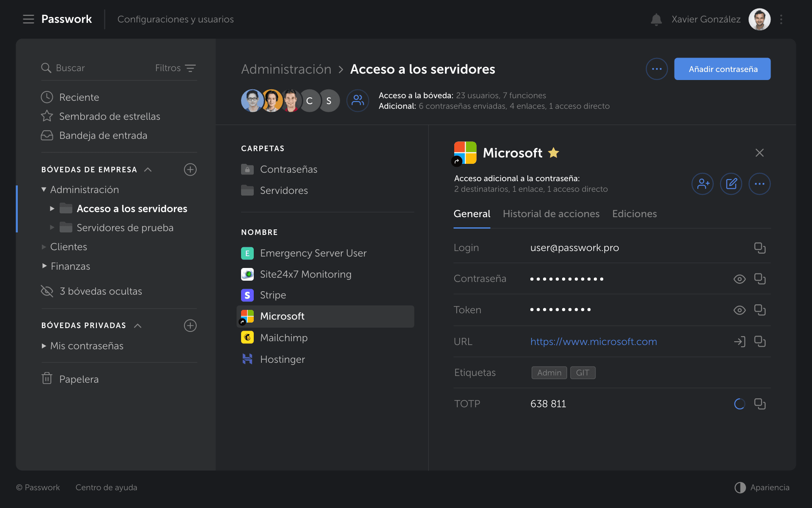Viewport: 812px width, 508px height.
Task: Share password with add-user icon
Action: click(x=702, y=184)
